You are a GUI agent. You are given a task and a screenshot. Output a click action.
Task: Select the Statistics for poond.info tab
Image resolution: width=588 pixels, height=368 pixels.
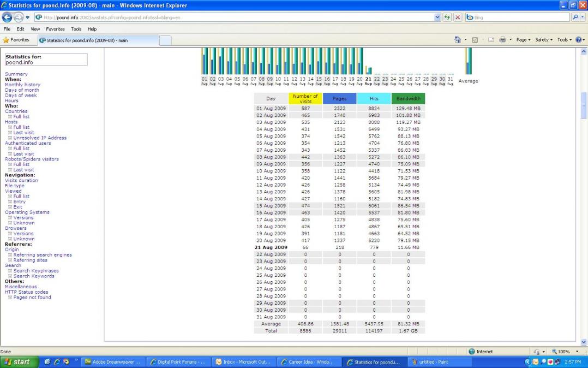tap(98, 40)
